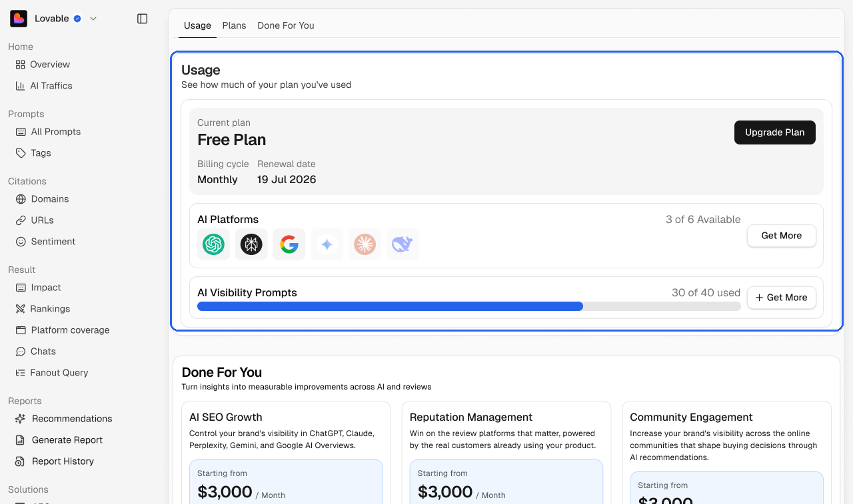This screenshot has width=853, height=504.
Task: Open Overview grid icon in sidebar
Action: pos(20,65)
